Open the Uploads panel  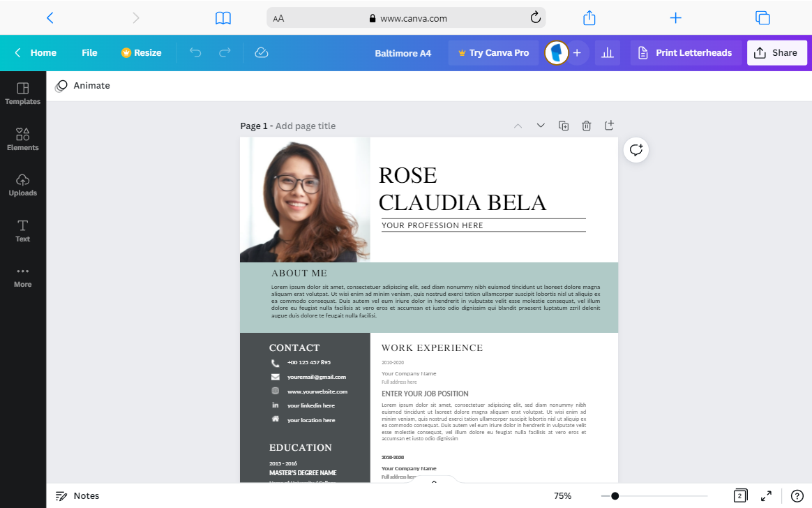(23, 185)
